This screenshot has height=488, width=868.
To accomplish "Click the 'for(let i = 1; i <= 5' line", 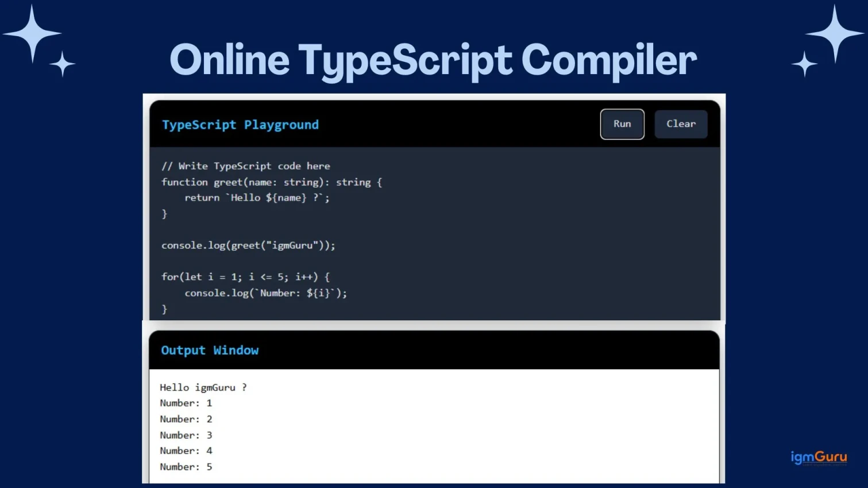I will click(245, 277).
